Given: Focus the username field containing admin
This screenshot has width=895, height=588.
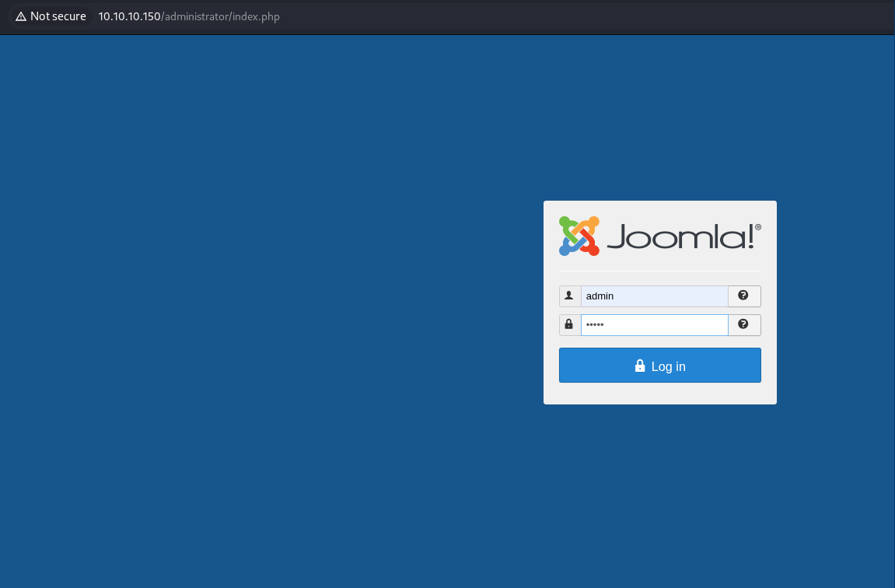Looking at the screenshot, I should click(x=653, y=296).
